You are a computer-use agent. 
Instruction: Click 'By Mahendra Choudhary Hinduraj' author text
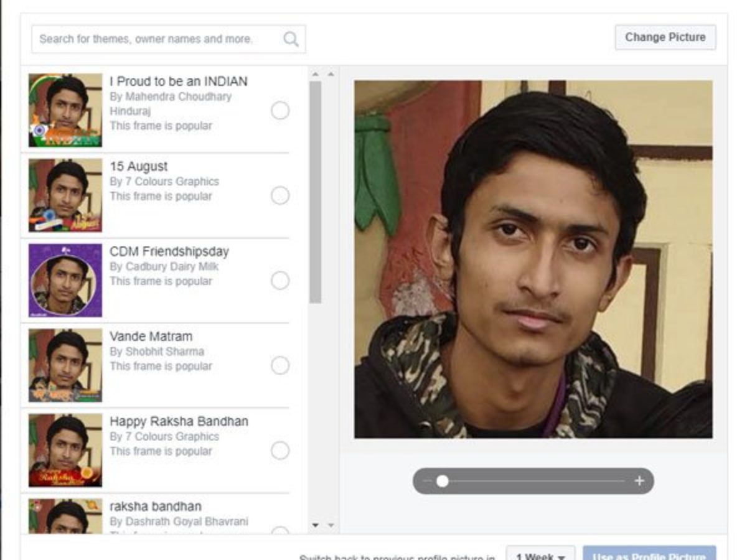pos(171,104)
